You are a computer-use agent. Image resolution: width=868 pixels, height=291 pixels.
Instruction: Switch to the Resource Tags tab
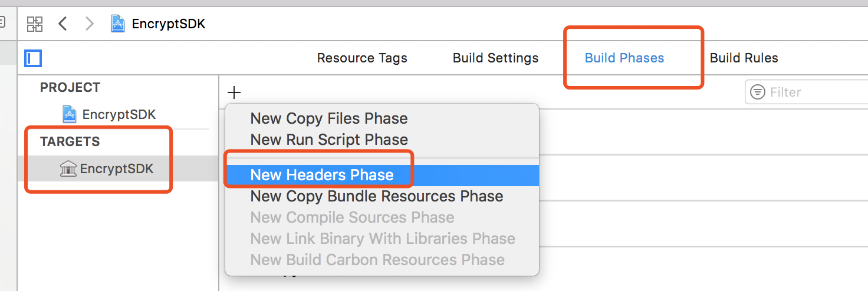click(x=362, y=58)
